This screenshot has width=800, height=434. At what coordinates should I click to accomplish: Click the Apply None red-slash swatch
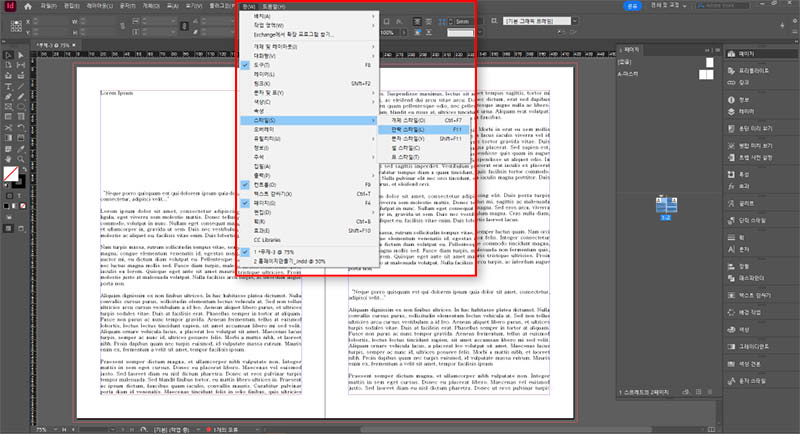tap(22, 206)
